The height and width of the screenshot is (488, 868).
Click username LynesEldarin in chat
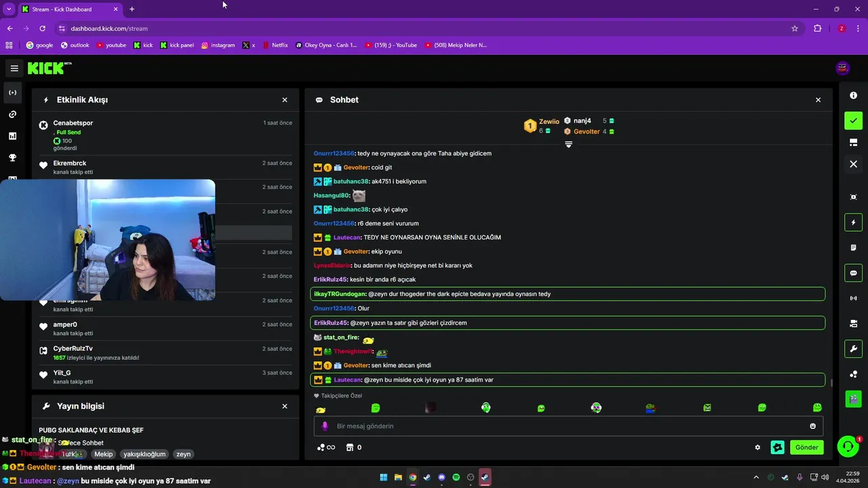coord(332,266)
